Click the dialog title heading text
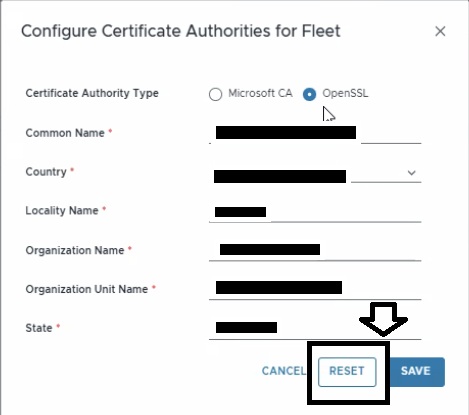 pos(181,31)
